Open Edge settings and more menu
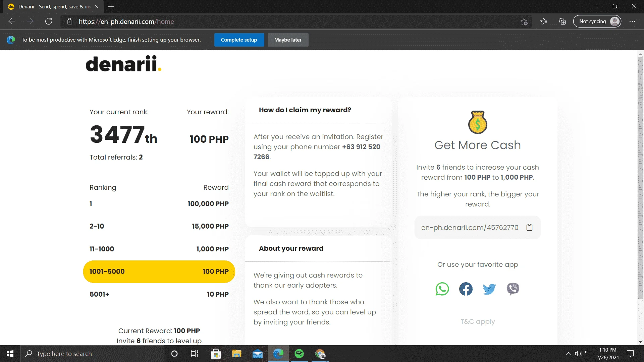The height and width of the screenshot is (362, 644). [632, 21]
